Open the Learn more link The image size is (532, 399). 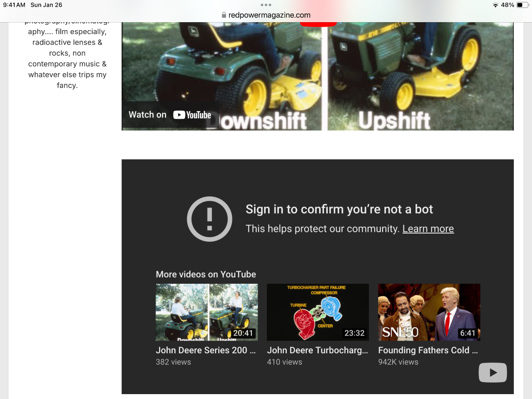pos(428,228)
